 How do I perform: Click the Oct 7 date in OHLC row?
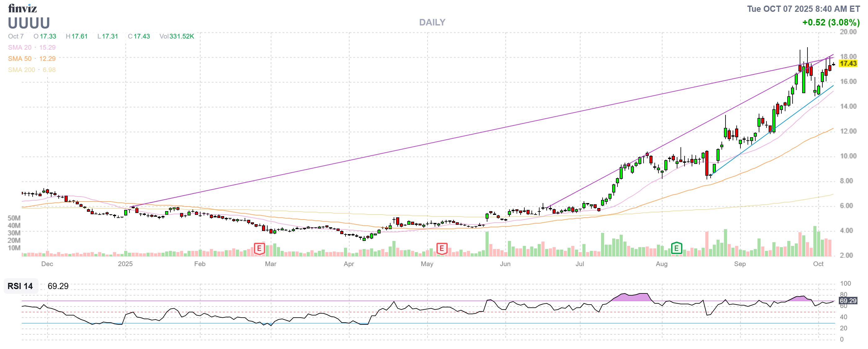click(16, 36)
